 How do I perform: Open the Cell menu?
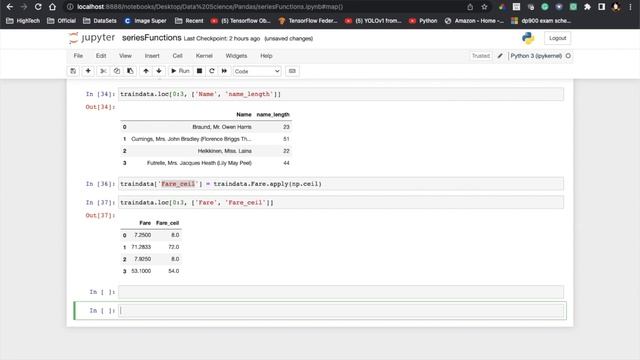[x=178, y=56]
